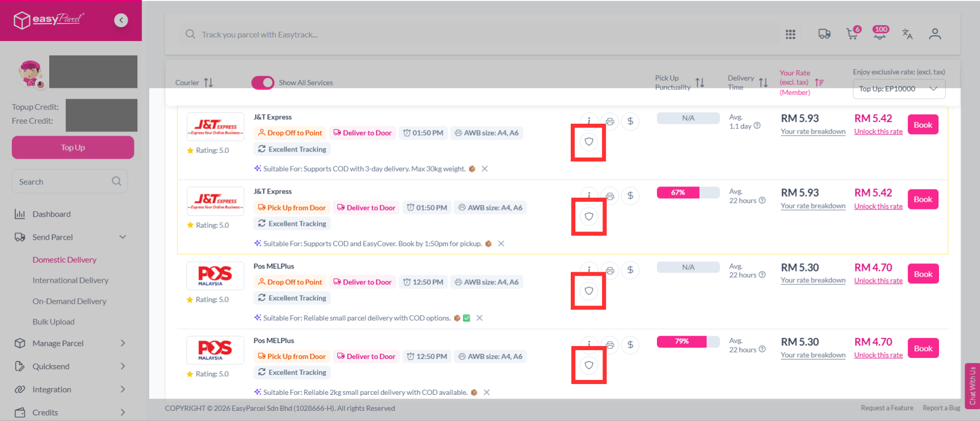Open the user account profile icon
Image resolution: width=980 pixels, height=421 pixels.
click(x=935, y=34)
